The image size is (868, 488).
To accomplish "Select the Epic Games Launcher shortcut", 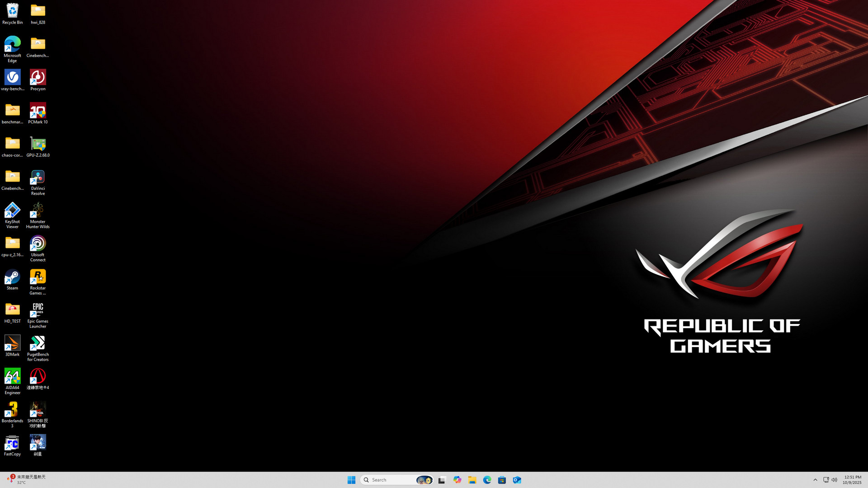I will point(38,310).
